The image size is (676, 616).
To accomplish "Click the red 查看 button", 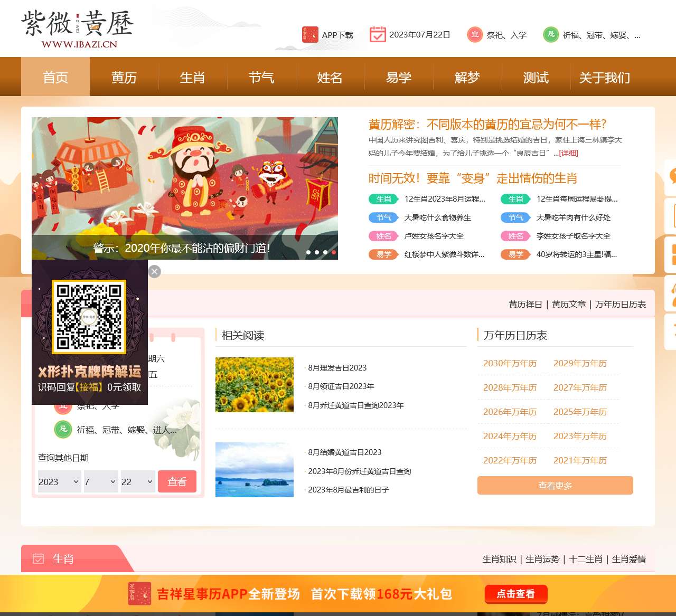I will click(x=177, y=481).
